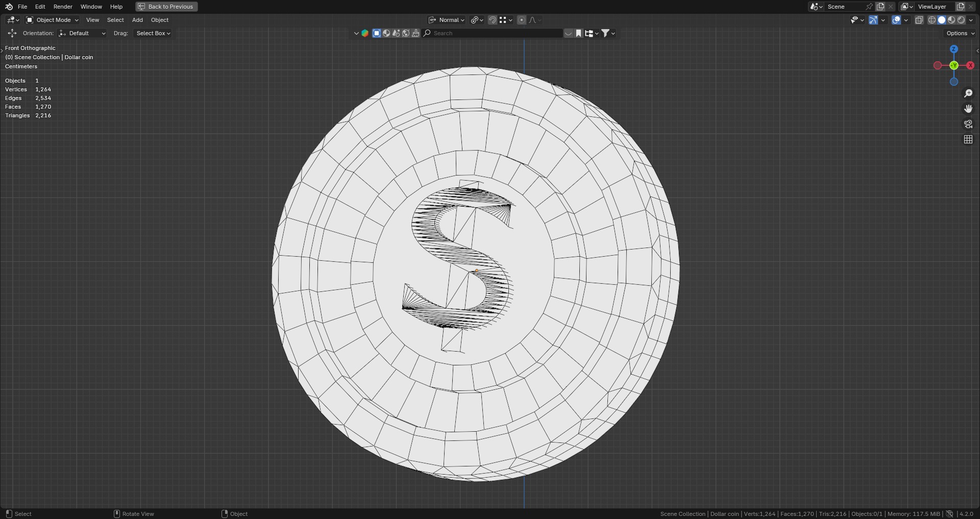Viewport: 980px width, 519px height.
Task: Toggle the camera view icon
Action: (x=968, y=124)
